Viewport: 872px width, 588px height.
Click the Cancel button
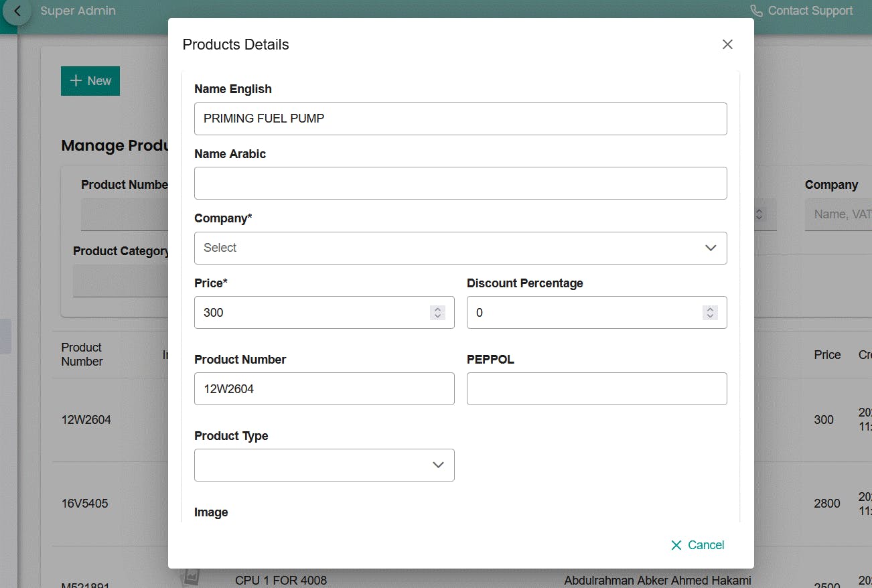pos(697,545)
